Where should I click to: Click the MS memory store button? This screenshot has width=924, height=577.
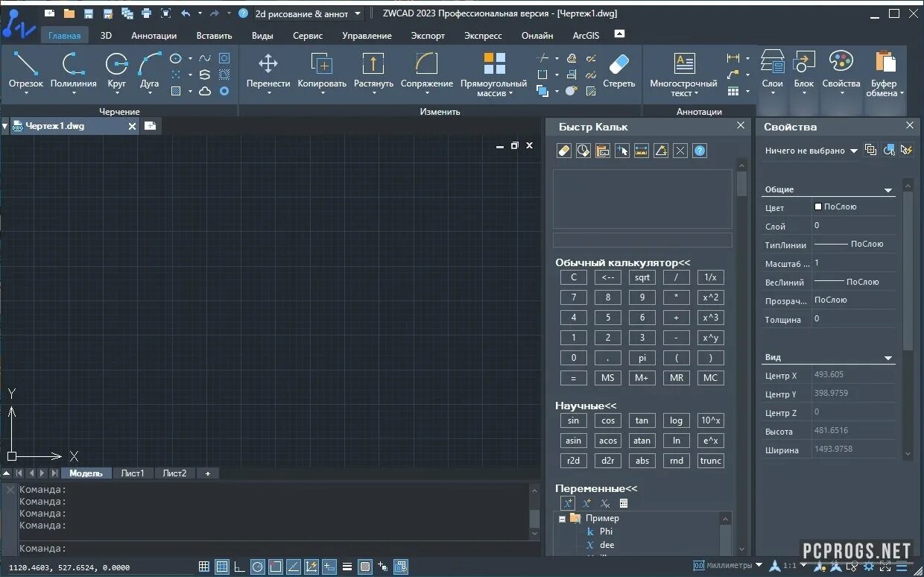tap(607, 378)
